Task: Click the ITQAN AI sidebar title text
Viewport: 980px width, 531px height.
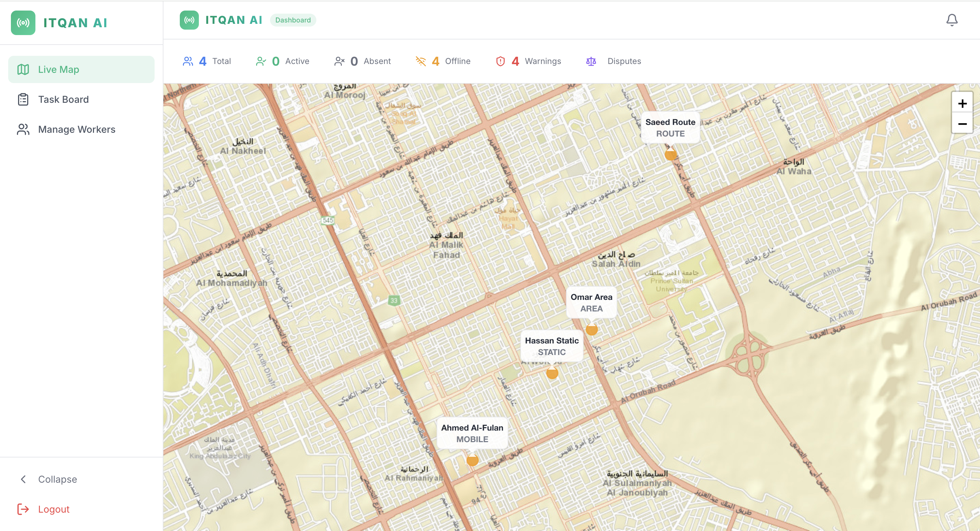Action: 75,23
